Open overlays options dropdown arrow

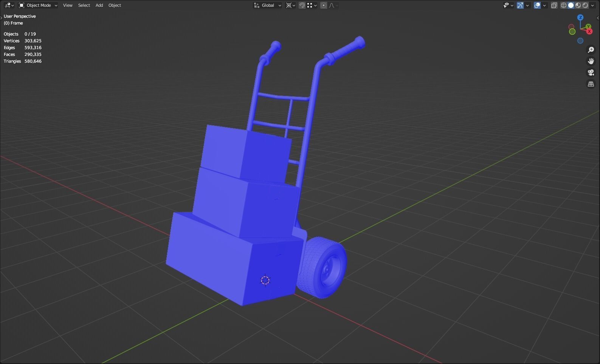click(x=544, y=5)
